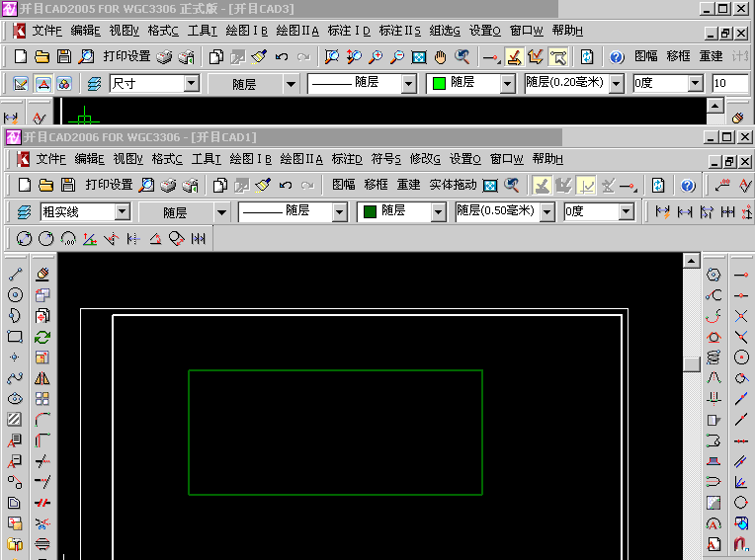Toggle highlighted ortho button in CAD2005 toolbar

[x=514, y=57]
